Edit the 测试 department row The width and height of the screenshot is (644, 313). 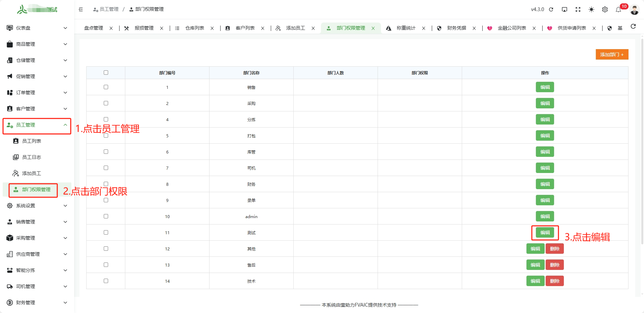click(545, 233)
